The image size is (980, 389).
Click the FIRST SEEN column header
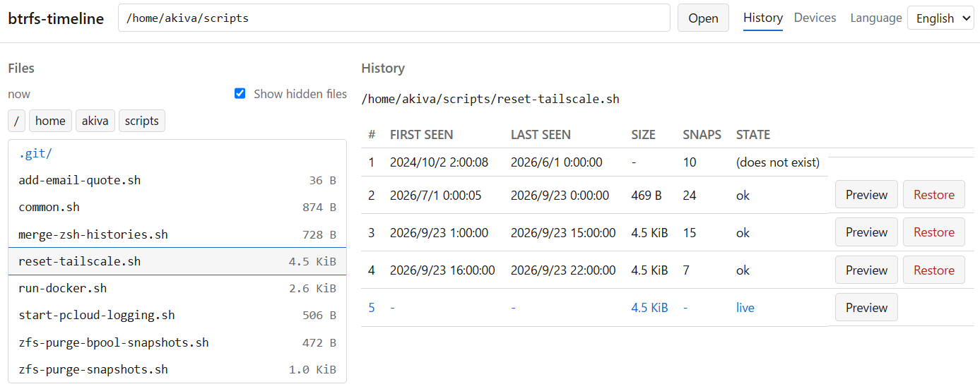pyautogui.click(x=422, y=135)
